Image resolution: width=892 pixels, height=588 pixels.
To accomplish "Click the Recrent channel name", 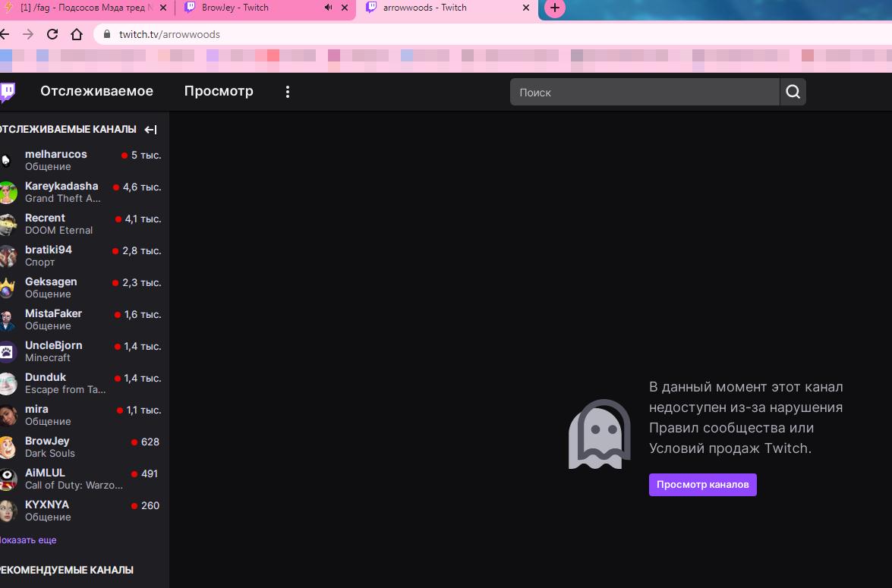I will [x=45, y=218].
